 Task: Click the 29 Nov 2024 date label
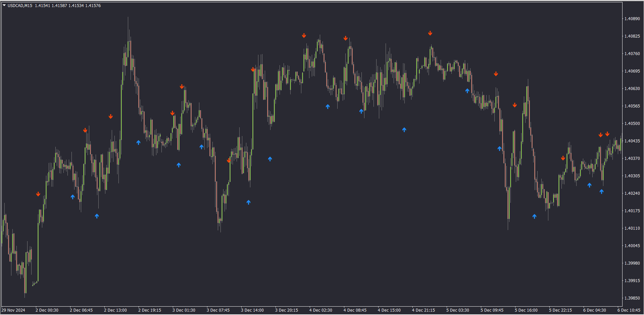(13, 310)
